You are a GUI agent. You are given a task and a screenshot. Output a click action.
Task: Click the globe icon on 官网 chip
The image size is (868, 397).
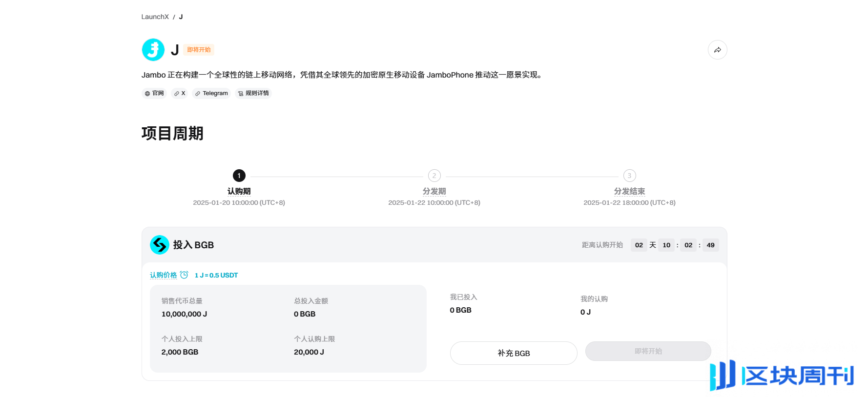tap(147, 94)
